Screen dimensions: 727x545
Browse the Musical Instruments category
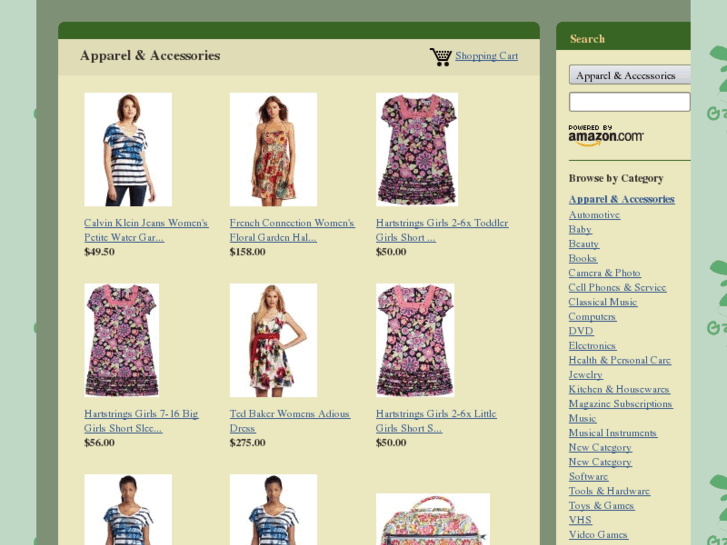(612, 433)
